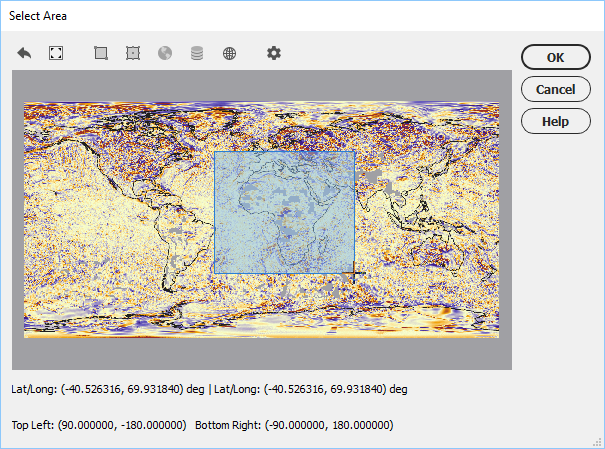This screenshot has height=449, width=605.
Task: Click inside the blue selected area rectangle
Action: tap(284, 212)
